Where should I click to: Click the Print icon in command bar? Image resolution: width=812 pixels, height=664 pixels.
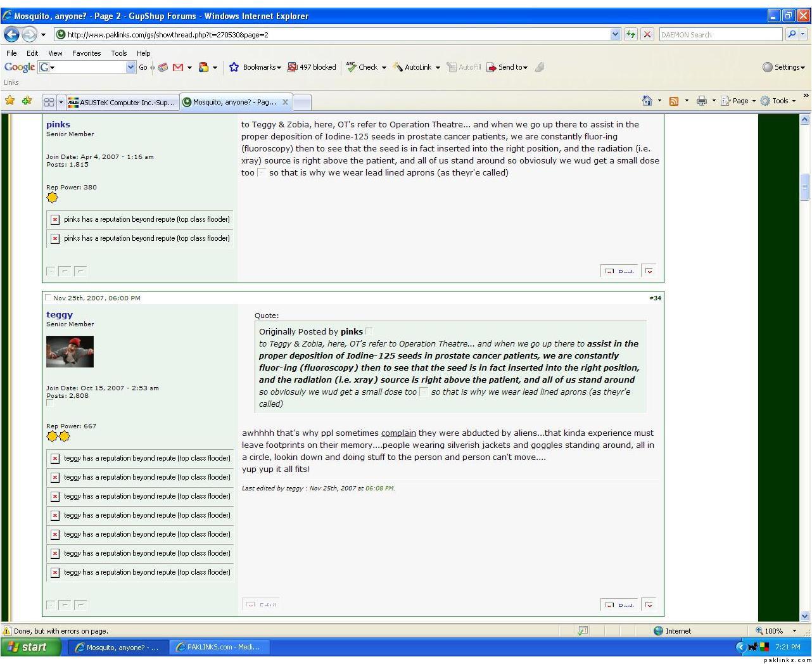click(x=701, y=101)
